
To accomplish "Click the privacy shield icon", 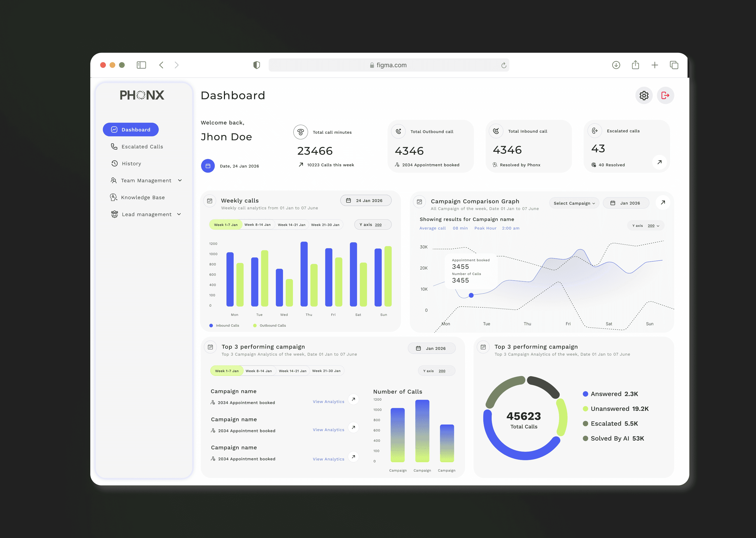I will 256,65.
